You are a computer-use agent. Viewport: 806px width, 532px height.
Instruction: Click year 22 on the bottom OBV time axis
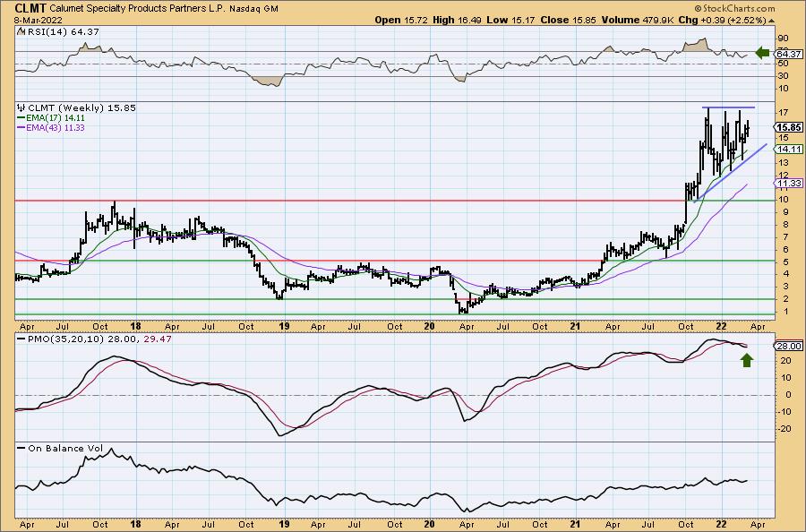click(722, 524)
